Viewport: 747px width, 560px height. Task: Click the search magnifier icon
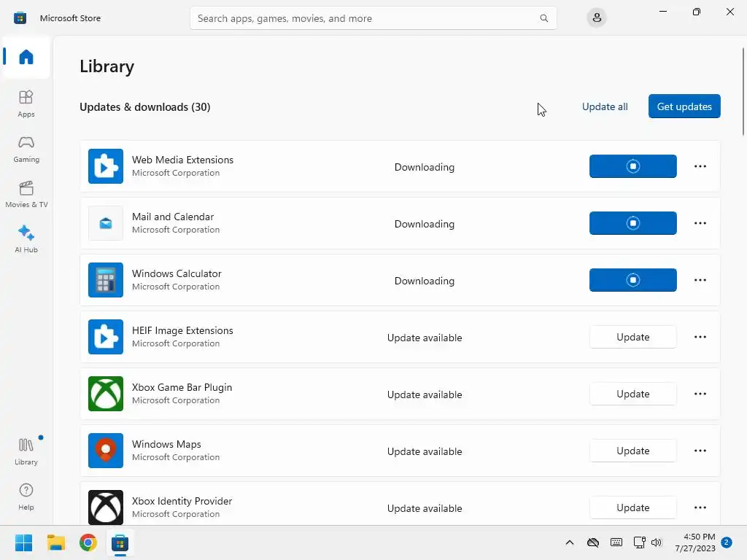543,18
